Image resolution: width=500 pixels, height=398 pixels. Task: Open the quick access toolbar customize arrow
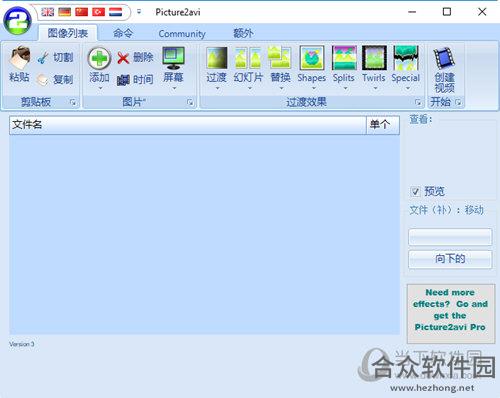139,12
